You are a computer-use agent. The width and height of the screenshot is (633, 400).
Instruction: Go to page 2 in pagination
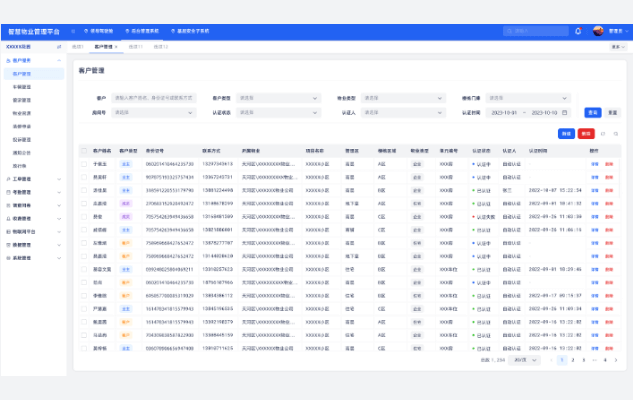pos(572,359)
